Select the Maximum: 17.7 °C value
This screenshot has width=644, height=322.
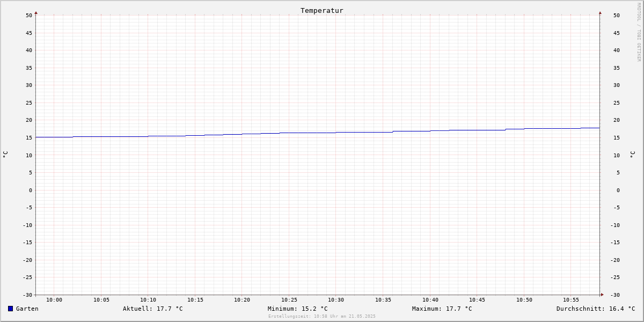[x=442, y=309]
